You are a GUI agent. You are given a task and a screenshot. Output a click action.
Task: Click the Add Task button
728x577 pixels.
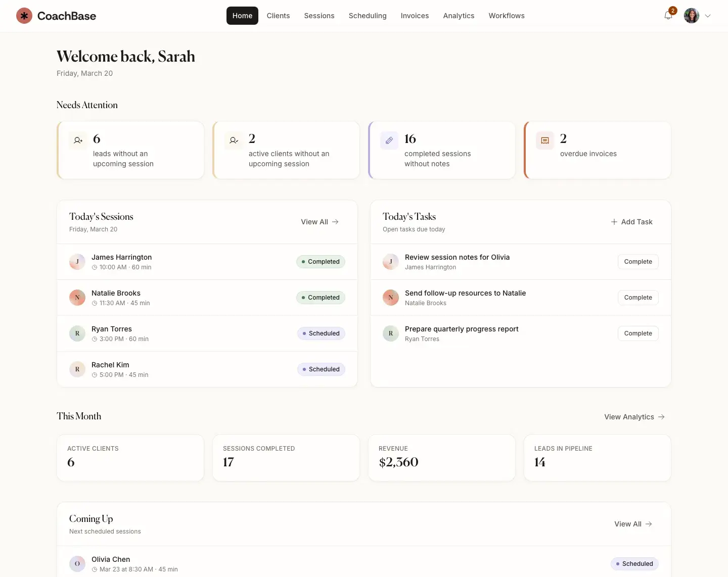pyautogui.click(x=632, y=222)
